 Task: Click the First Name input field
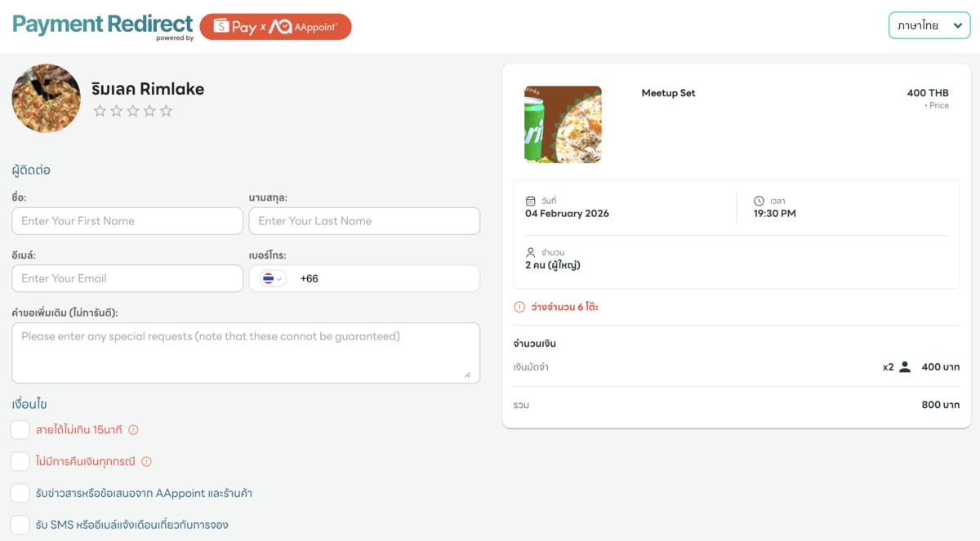click(127, 221)
